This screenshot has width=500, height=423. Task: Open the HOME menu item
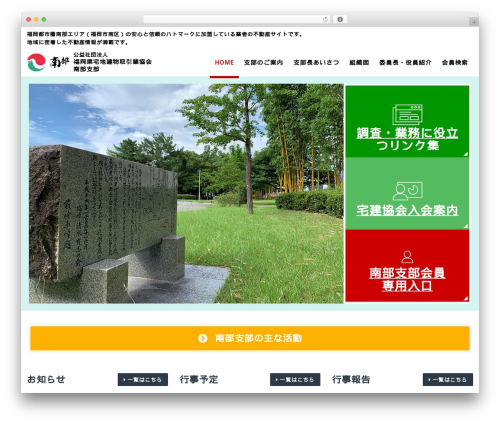[x=224, y=62]
